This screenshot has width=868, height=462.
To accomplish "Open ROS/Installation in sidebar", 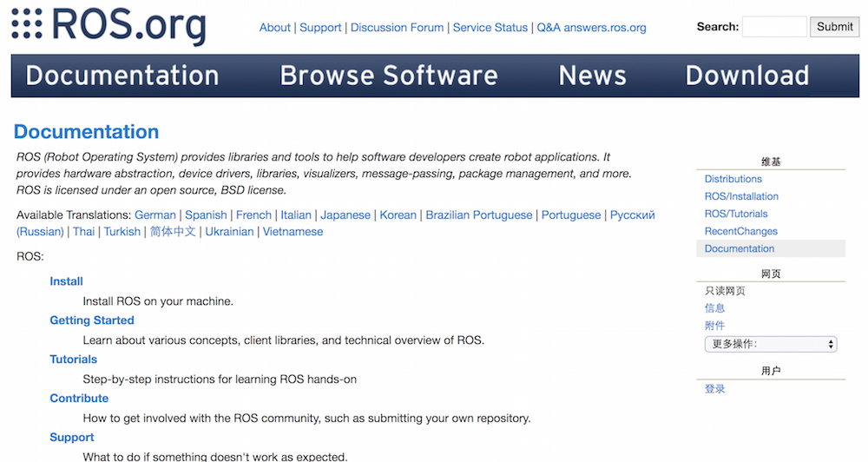I will pyautogui.click(x=741, y=196).
